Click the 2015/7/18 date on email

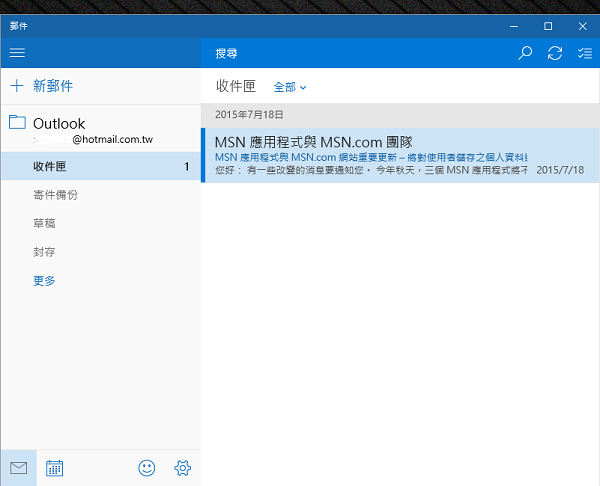(x=560, y=170)
